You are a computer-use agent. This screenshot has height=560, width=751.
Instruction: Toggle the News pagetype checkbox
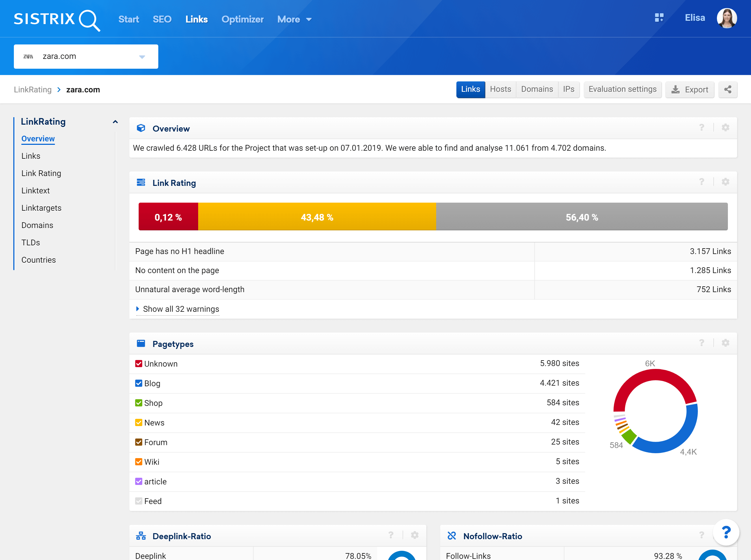click(138, 423)
